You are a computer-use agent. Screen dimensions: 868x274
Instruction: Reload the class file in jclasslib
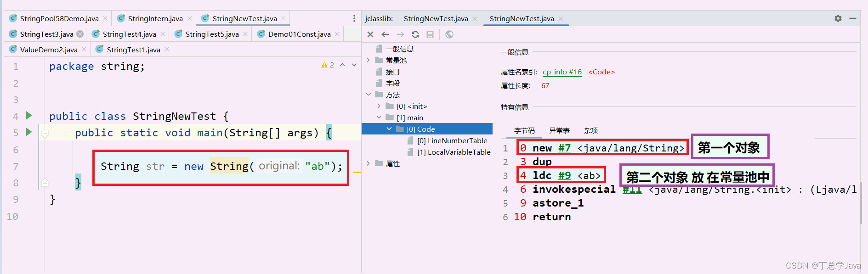coord(415,34)
